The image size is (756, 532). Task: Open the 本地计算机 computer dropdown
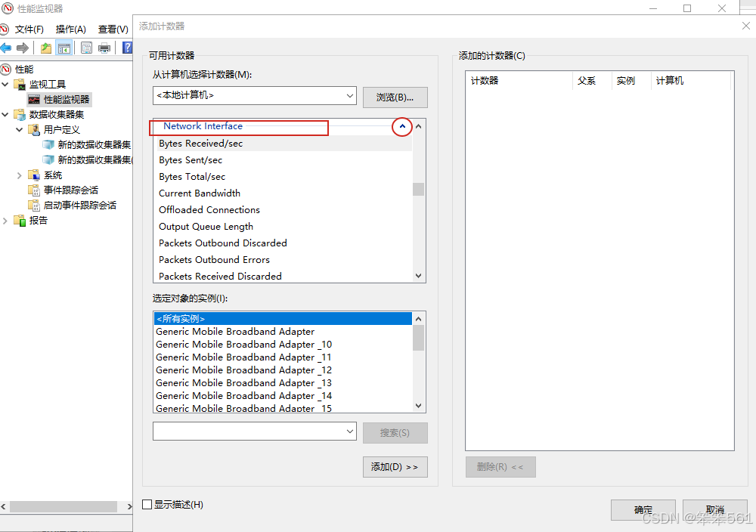350,95
